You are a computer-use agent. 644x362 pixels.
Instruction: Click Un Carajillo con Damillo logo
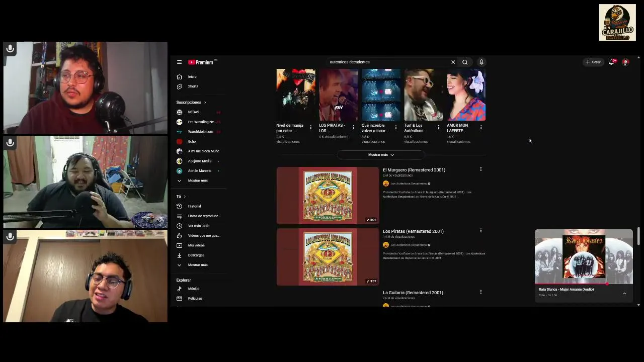click(617, 23)
